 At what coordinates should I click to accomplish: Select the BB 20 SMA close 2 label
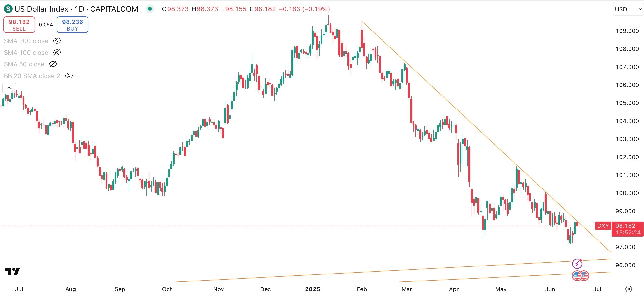click(32, 76)
